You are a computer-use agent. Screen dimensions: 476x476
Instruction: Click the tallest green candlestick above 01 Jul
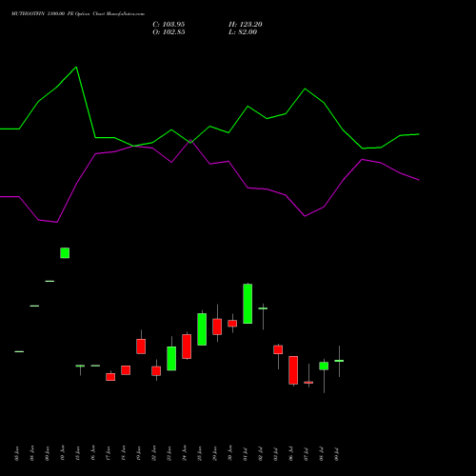[248, 304]
